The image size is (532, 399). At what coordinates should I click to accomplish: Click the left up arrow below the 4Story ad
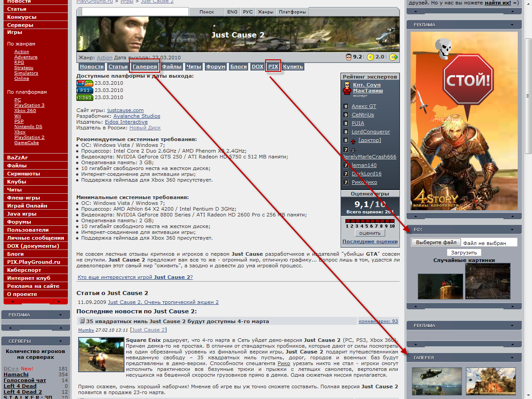[x=416, y=216]
